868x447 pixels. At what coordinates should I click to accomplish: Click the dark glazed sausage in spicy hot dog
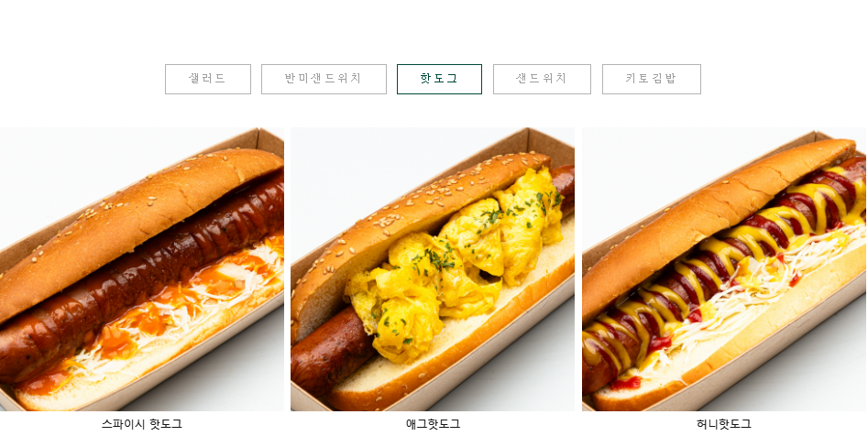pos(138,282)
